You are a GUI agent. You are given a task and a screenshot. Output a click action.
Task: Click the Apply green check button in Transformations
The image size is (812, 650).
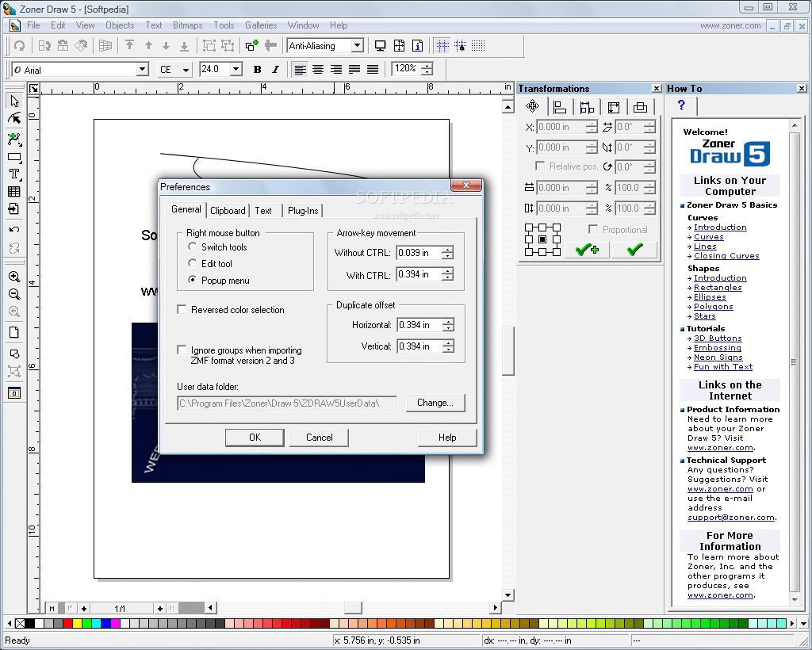pyautogui.click(x=635, y=250)
